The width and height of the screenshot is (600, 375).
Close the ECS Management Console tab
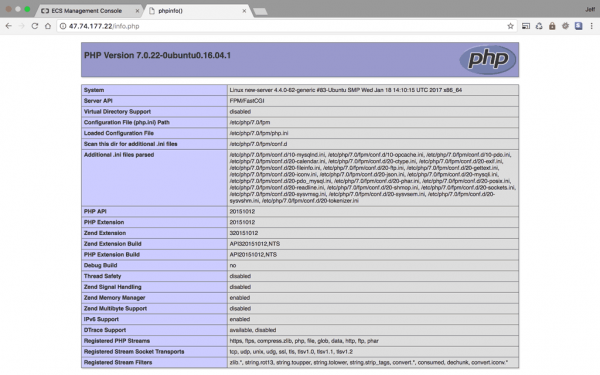click(x=137, y=11)
